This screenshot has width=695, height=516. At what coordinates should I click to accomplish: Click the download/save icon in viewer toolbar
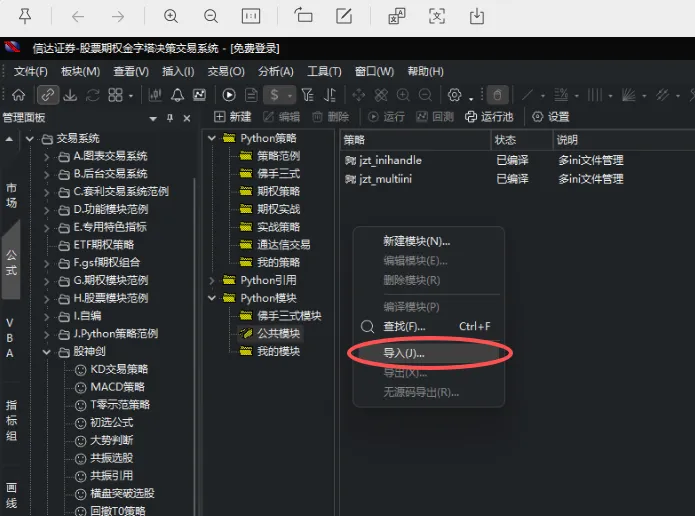pos(477,16)
